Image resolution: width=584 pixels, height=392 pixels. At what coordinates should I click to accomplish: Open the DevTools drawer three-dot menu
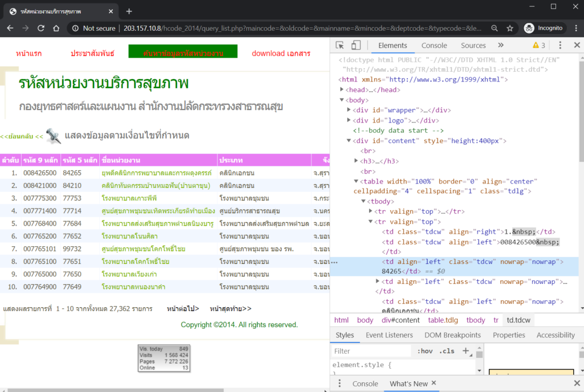pyautogui.click(x=339, y=383)
